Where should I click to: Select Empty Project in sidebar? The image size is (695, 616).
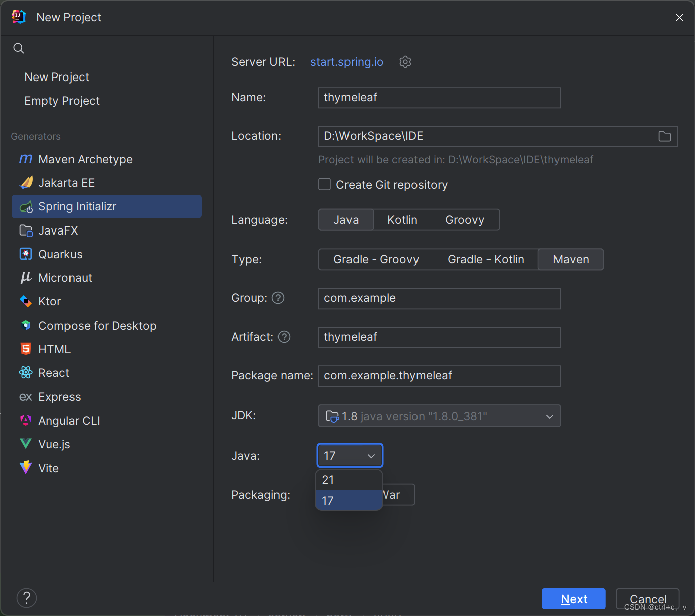click(x=62, y=101)
